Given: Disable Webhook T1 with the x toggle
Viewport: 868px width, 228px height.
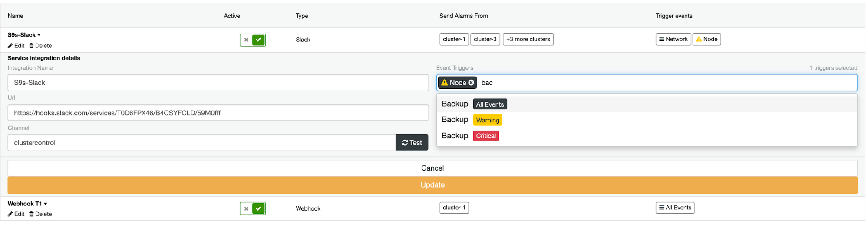Looking at the screenshot, I should tap(246, 208).
